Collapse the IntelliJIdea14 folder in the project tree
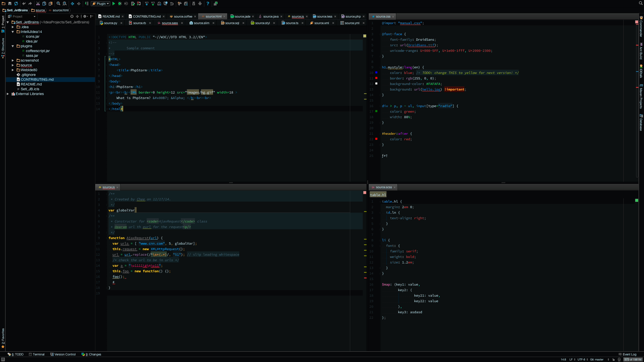 pos(13,32)
